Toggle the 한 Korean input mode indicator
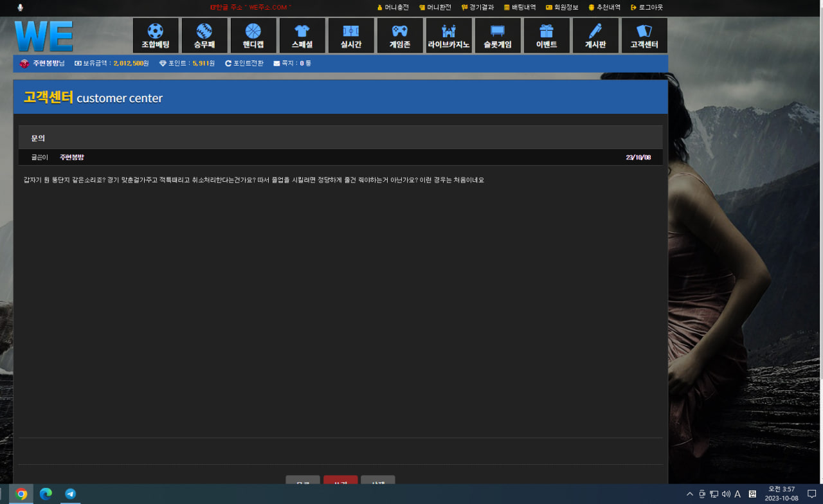This screenshot has width=823, height=504. pos(752,494)
